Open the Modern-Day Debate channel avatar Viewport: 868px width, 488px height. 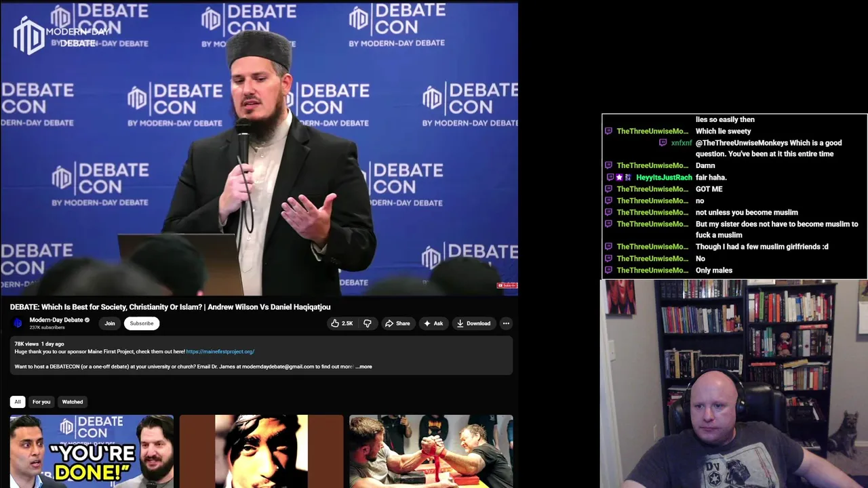pyautogui.click(x=18, y=323)
